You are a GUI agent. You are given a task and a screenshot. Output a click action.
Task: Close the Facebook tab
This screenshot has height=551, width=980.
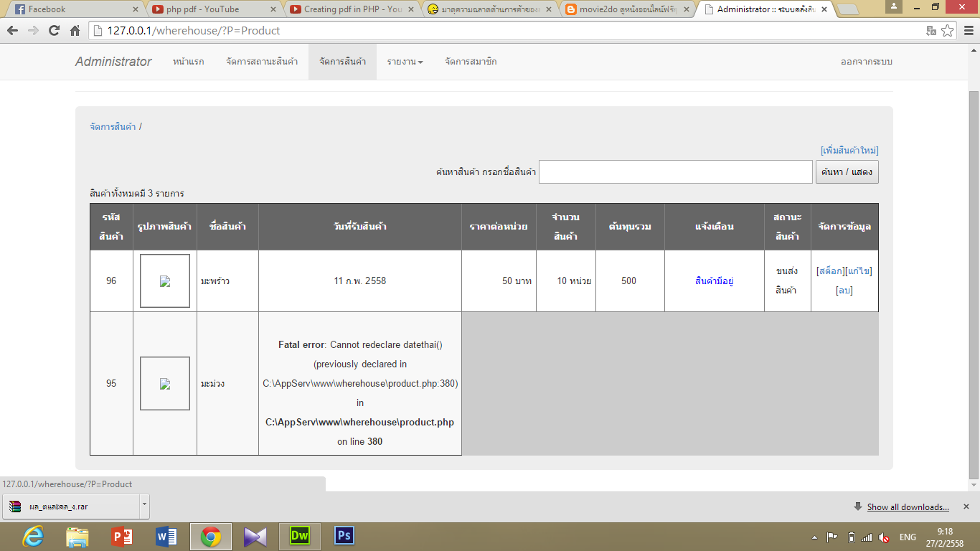click(x=136, y=9)
